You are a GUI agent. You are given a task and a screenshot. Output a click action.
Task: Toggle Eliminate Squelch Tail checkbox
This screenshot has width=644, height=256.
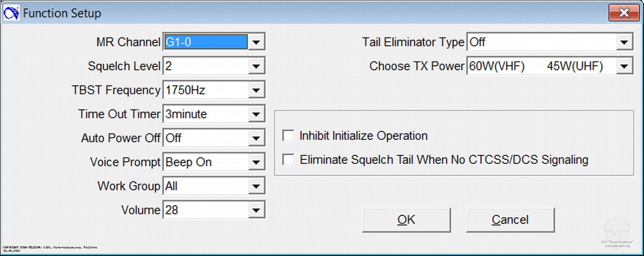[288, 160]
